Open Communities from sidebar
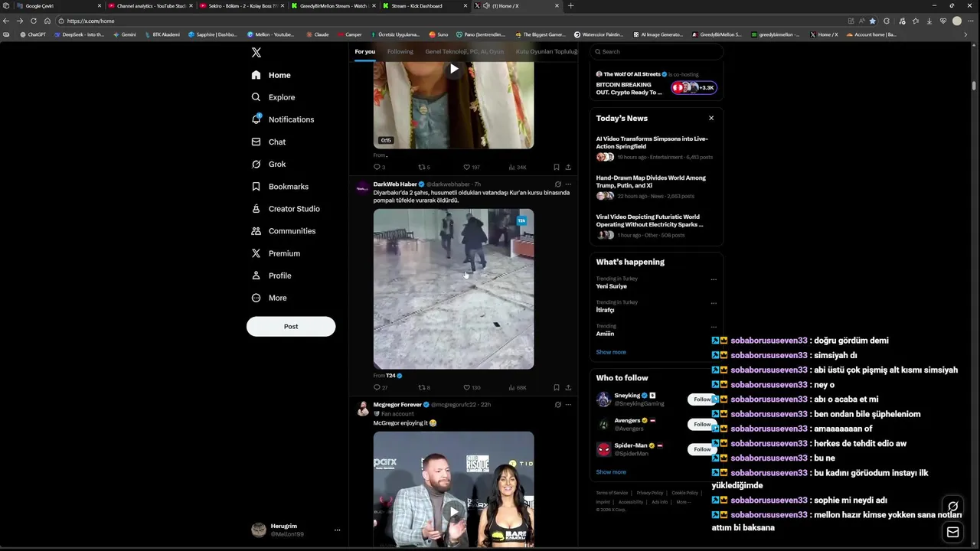Viewport: 980px width, 551px height. tap(283, 231)
